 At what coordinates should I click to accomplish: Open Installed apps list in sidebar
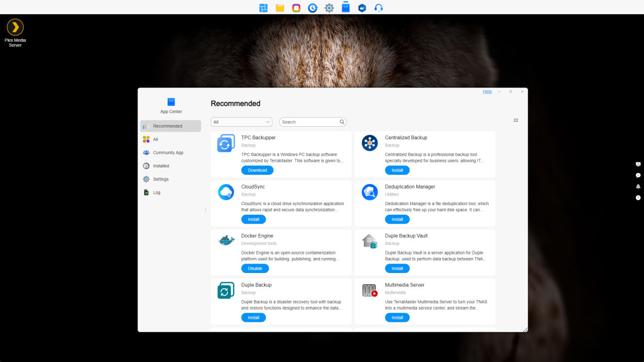171,166
